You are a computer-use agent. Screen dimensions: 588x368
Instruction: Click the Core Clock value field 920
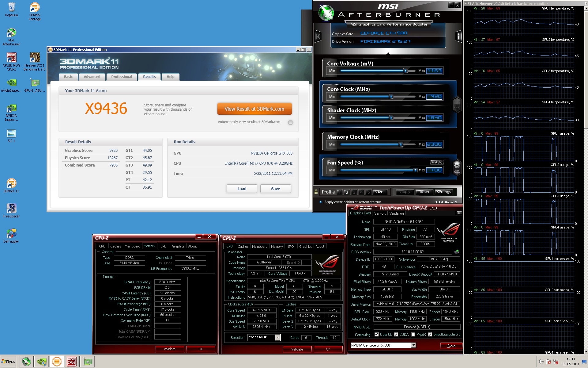[x=434, y=97]
